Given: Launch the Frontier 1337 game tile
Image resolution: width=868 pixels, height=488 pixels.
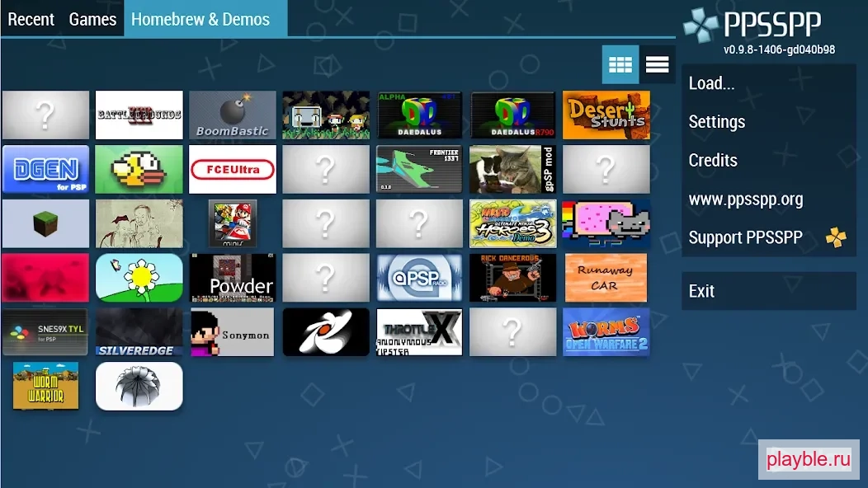Looking at the screenshot, I should [419, 169].
